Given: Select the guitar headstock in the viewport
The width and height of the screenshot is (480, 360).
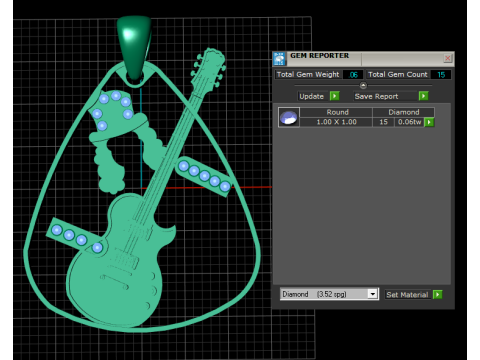Looking at the screenshot, I should [209, 68].
